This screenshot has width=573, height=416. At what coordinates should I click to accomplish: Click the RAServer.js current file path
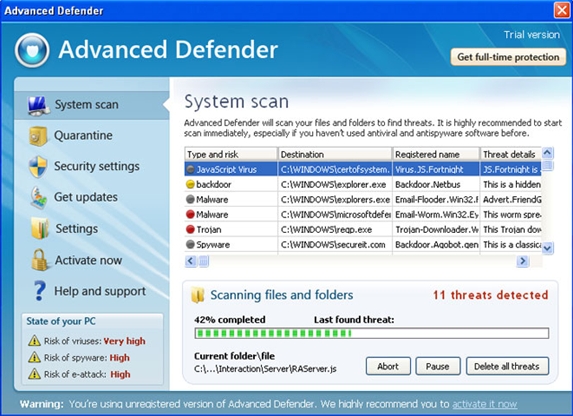click(265, 369)
